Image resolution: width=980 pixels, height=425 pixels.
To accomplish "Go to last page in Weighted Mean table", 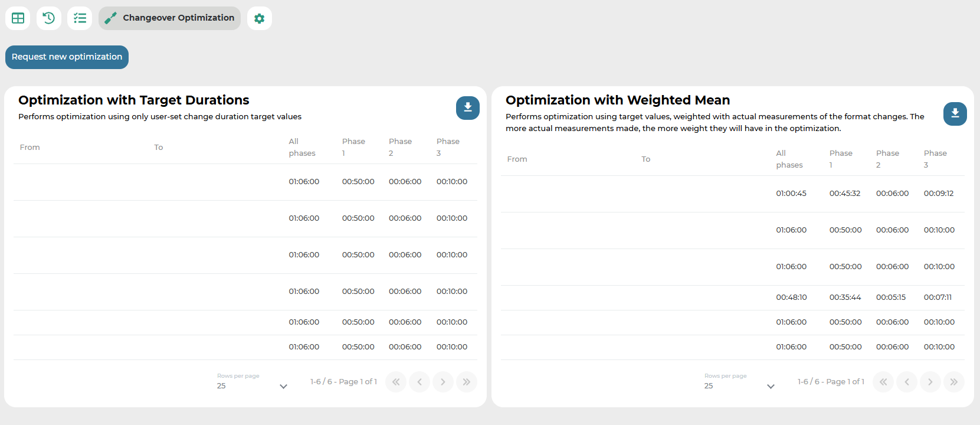I will tap(954, 382).
